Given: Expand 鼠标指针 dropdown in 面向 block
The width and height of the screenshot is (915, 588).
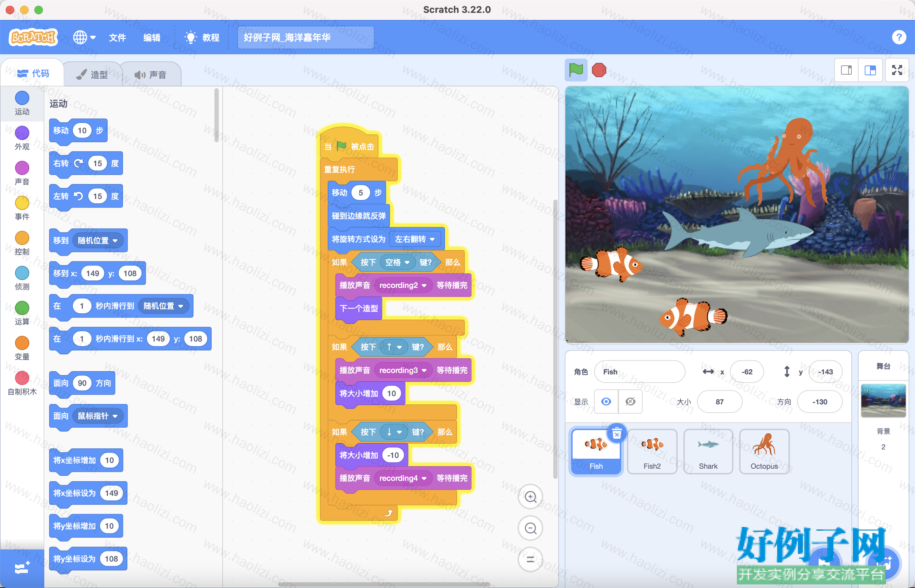Looking at the screenshot, I should 98,416.
